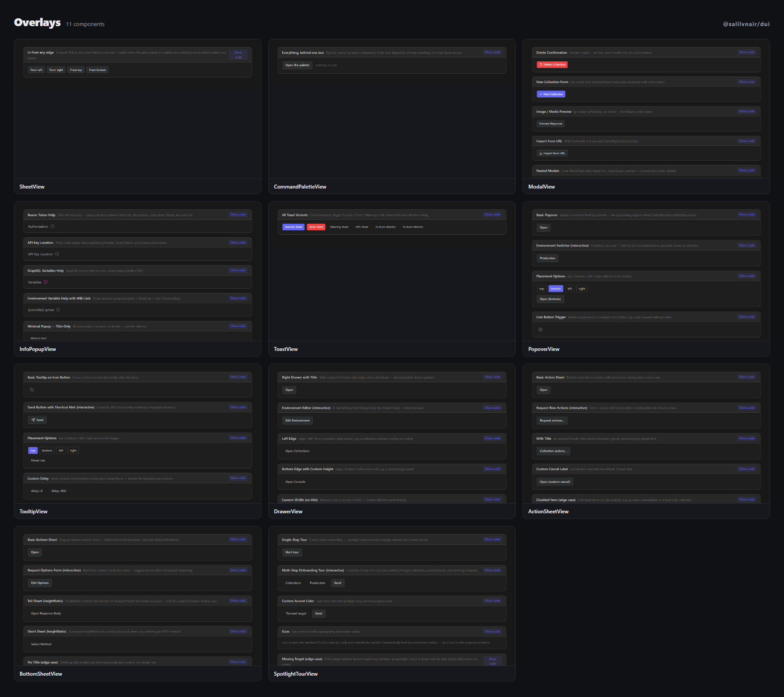Viewport: 784px width, 697px height.
Task: Click the info icon beside API Key Location label
Action: 57,254
